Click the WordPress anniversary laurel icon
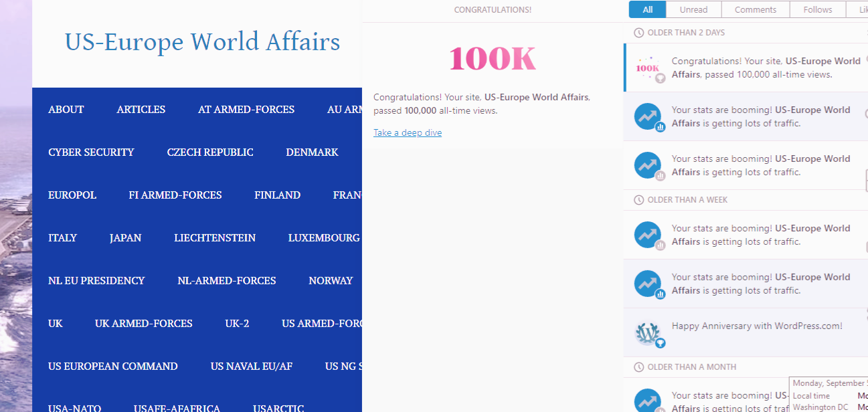The height and width of the screenshot is (412, 868). (648, 332)
